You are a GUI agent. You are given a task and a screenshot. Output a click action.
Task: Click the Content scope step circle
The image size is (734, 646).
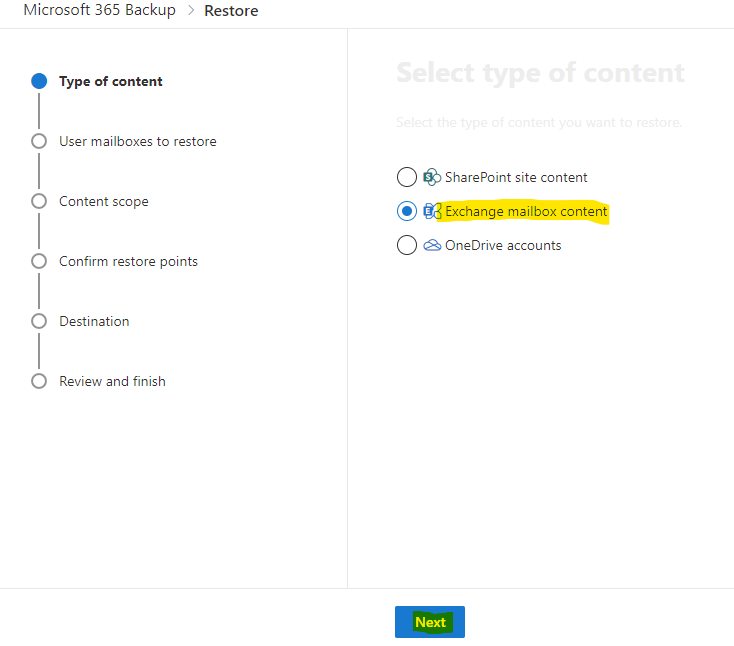click(39, 201)
